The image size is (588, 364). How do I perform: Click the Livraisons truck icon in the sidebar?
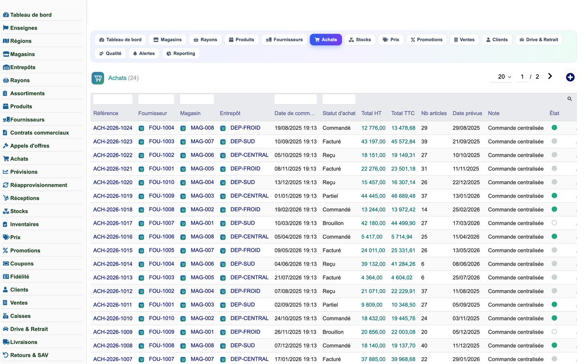[x=6, y=342]
